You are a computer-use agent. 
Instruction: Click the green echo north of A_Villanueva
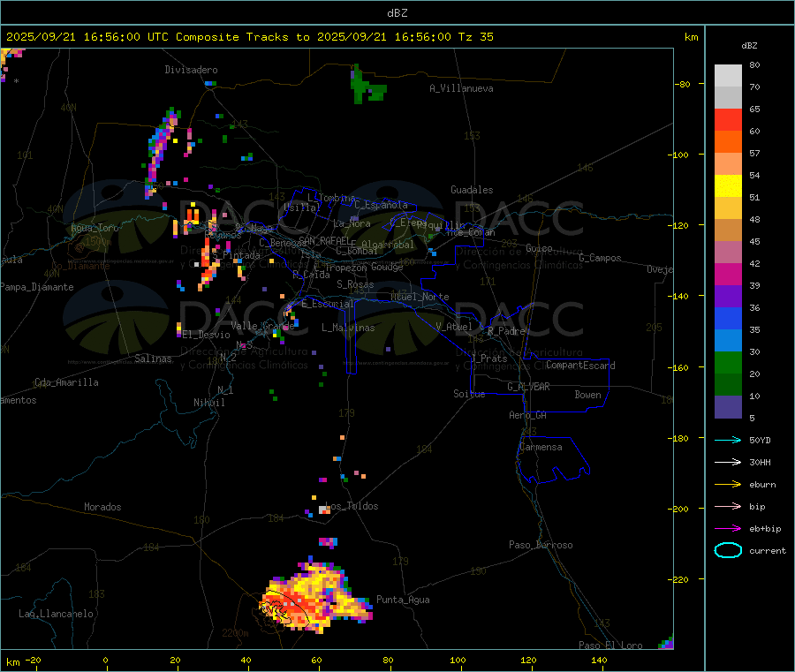click(367, 85)
